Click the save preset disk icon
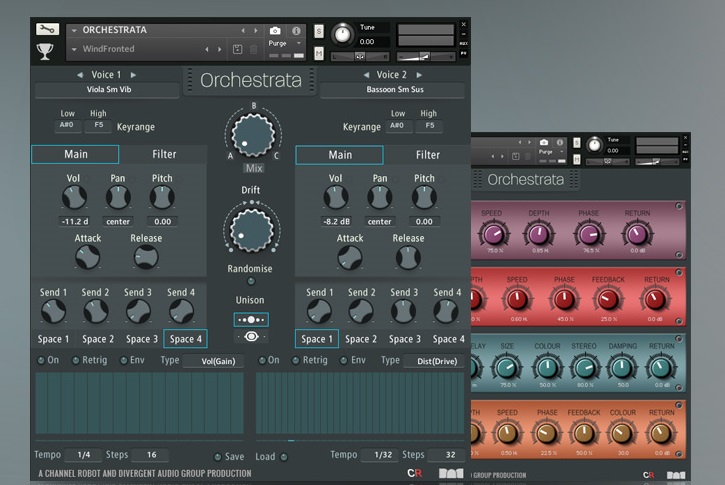The image size is (725, 485). point(237,49)
